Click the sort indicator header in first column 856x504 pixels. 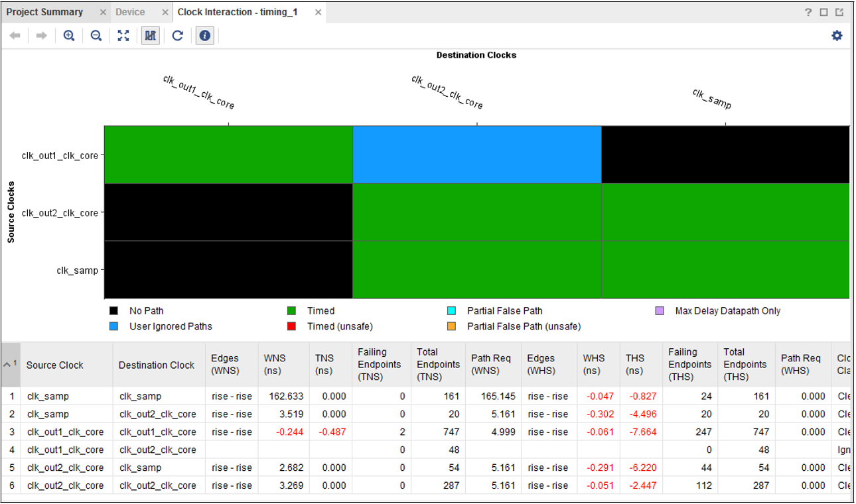point(11,365)
